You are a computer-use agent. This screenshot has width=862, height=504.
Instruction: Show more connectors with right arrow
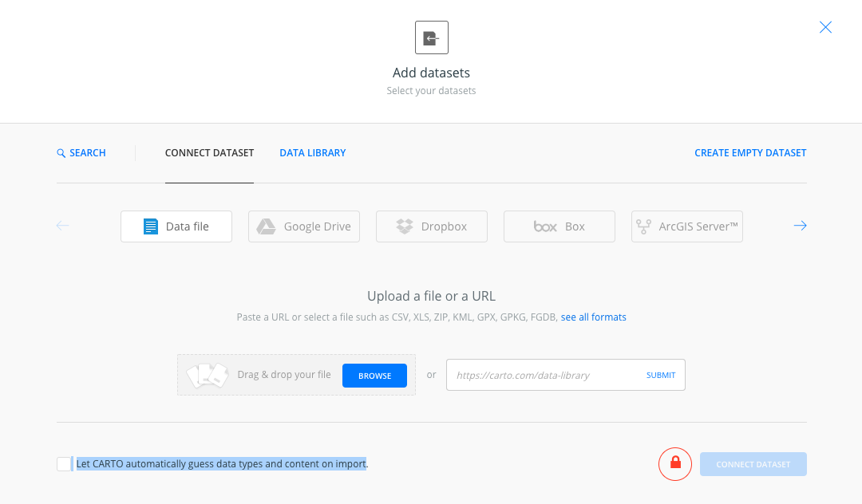click(800, 226)
